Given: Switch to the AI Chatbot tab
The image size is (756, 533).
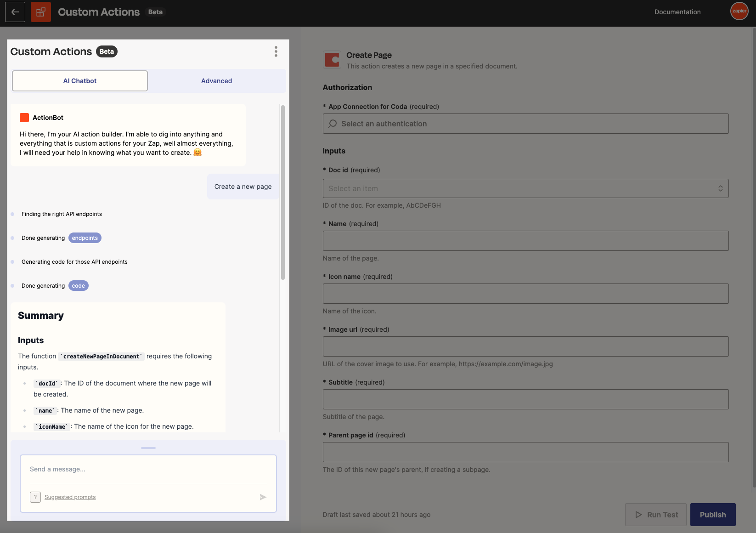Looking at the screenshot, I should pos(80,81).
